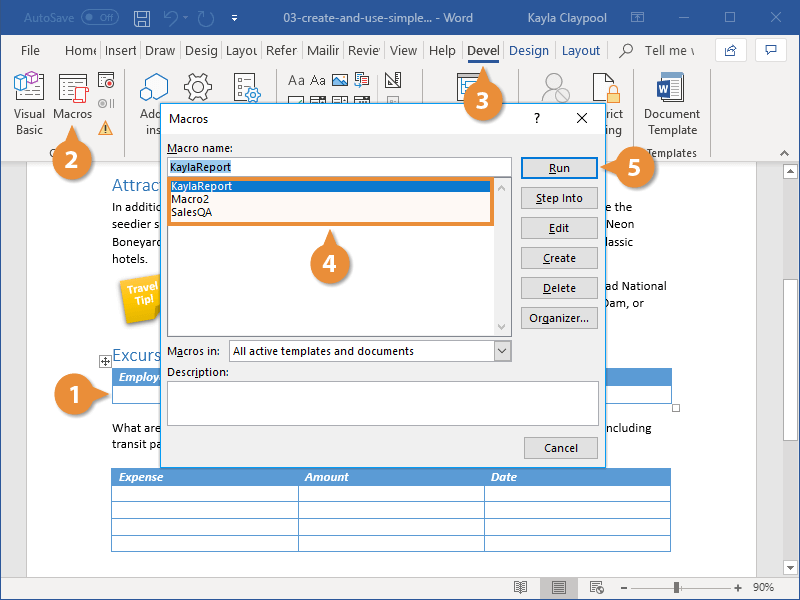Screen dimensions: 800x600
Task: Run the KaylaReport macro
Action: click(x=559, y=168)
